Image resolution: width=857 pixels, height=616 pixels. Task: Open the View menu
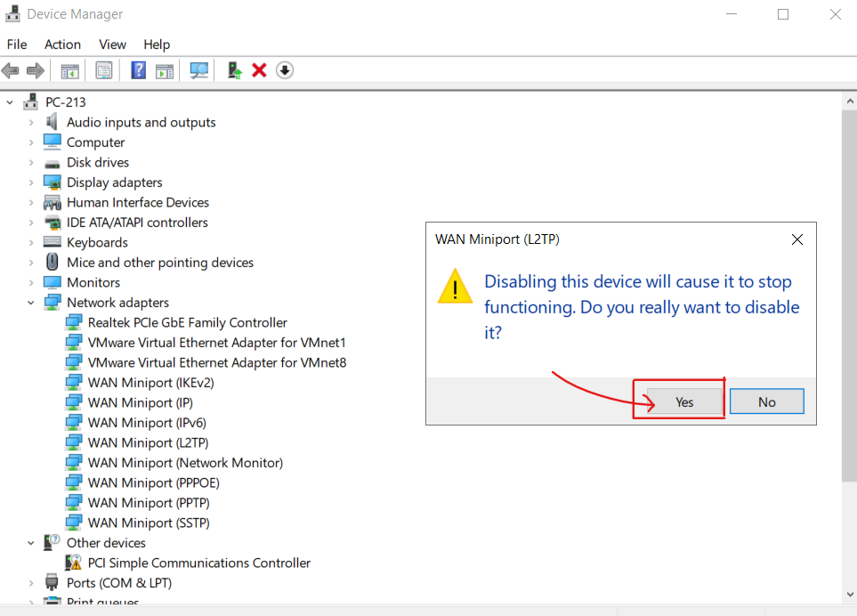112,45
